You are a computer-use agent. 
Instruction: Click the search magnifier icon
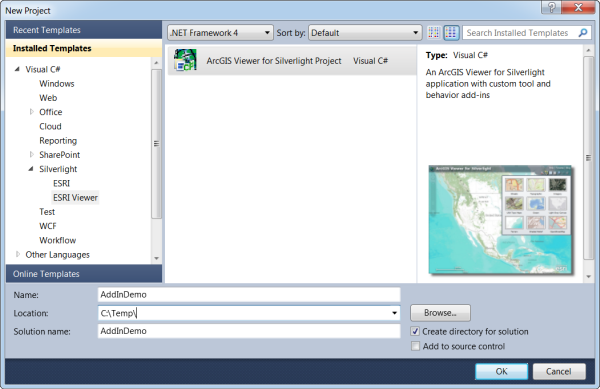coord(583,33)
